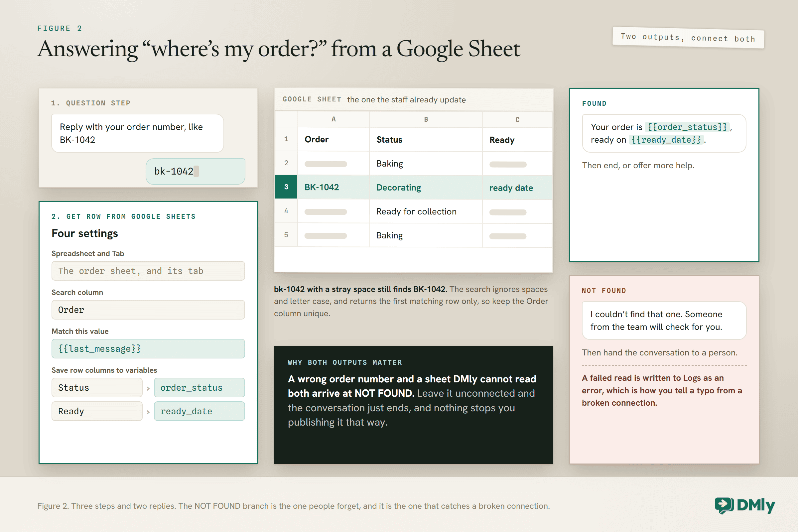Click the 'I couldn't find that one' message bubble
The width and height of the screenshot is (798, 532).
(x=664, y=320)
